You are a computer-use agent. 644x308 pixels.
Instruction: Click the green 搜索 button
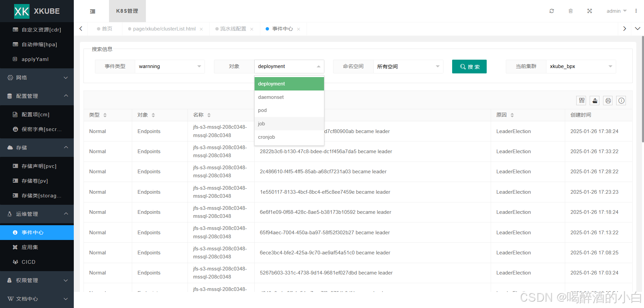469,66
